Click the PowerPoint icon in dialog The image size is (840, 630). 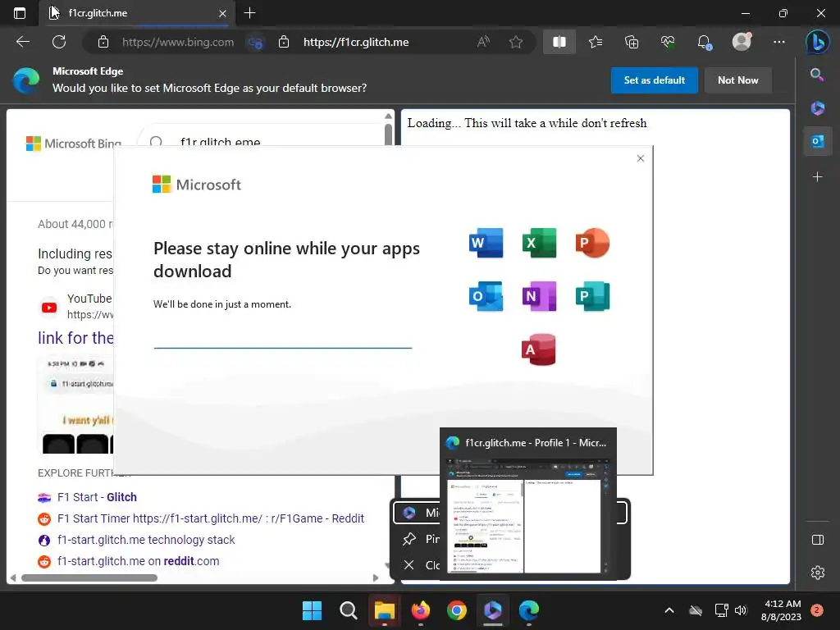point(592,243)
